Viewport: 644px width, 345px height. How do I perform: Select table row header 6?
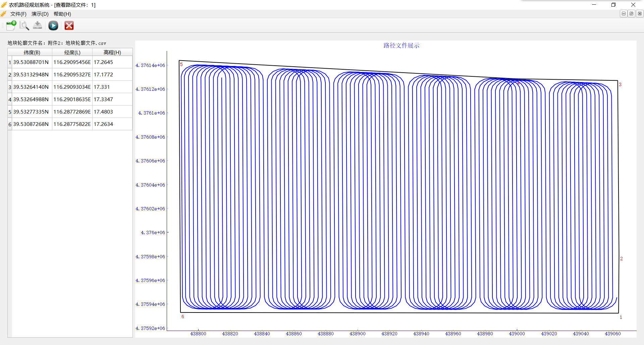coord(10,124)
